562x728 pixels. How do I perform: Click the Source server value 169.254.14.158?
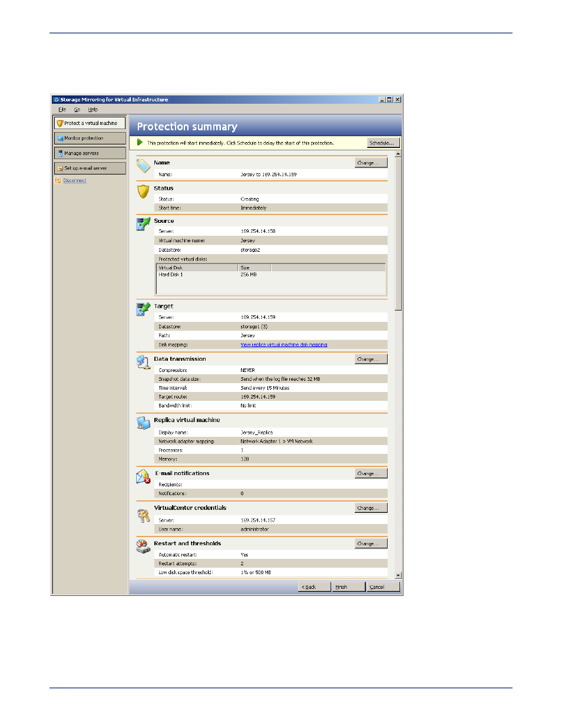pos(258,231)
